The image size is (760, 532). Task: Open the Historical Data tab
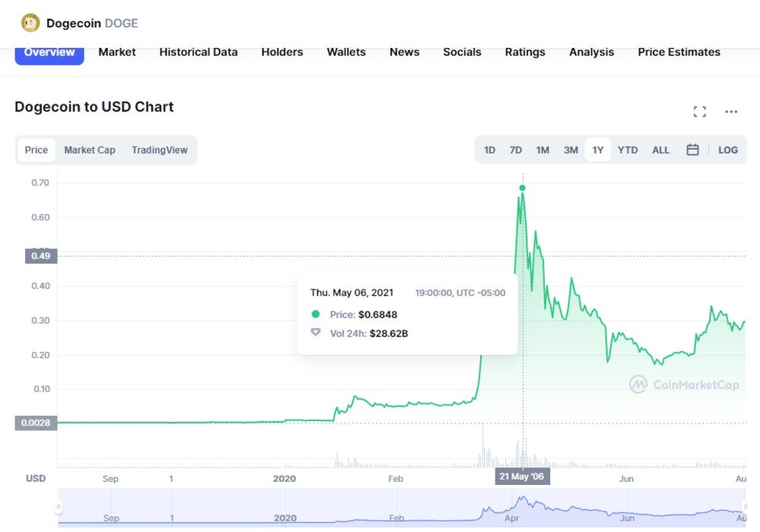[x=198, y=52]
